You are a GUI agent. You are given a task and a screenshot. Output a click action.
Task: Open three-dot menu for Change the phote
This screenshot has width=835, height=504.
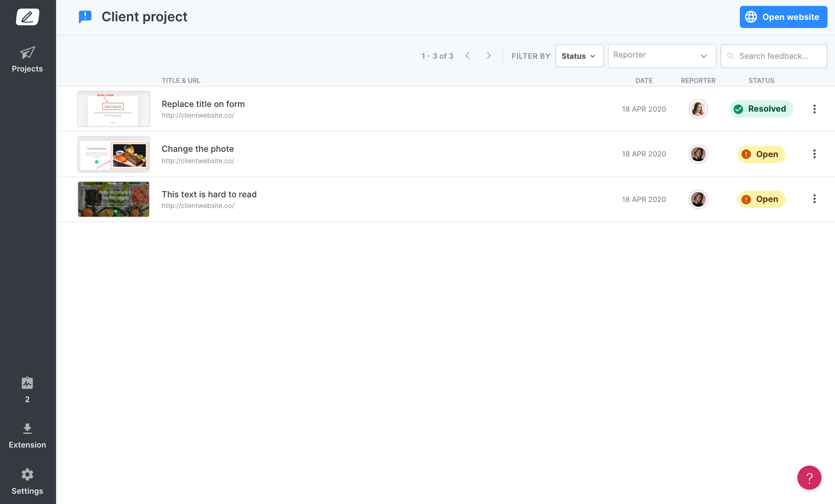coord(814,154)
